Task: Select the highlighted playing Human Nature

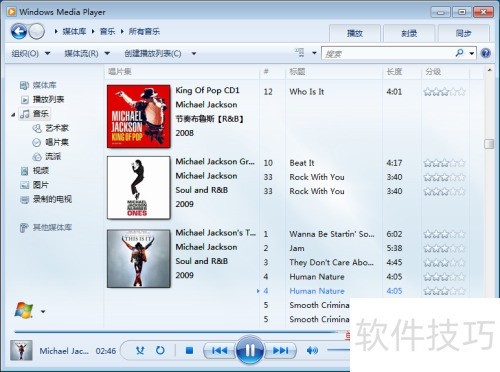Action: coord(317,291)
